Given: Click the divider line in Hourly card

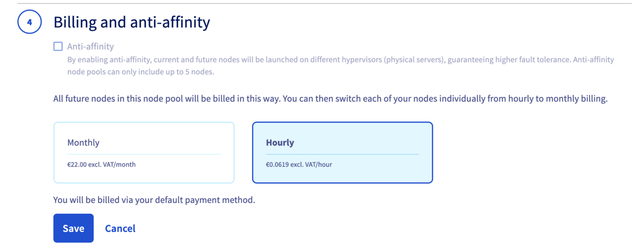Looking at the screenshot, I should coord(342,154).
